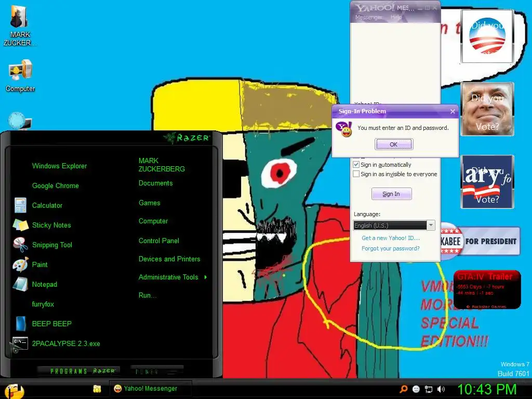The width and height of the screenshot is (532, 399).
Task: Click the network tray icon
Action: pyautogui.click(x=429, y=389)
